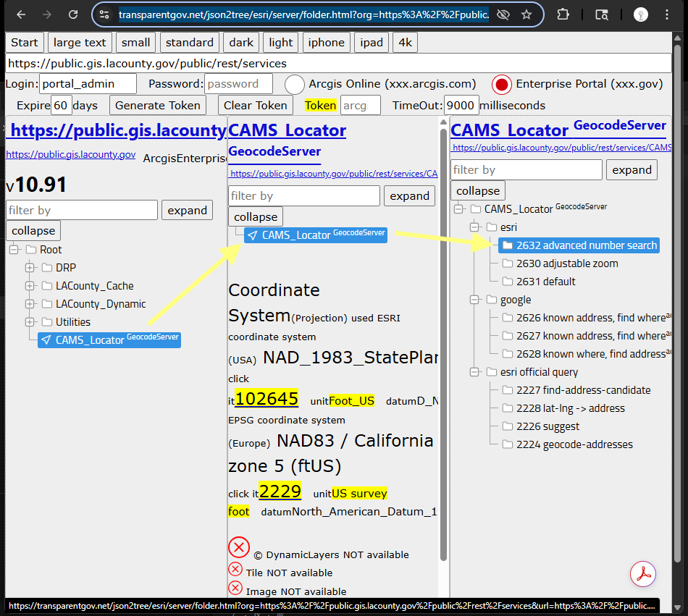Collapse the esri folder node
The image size is (688, 616).
click(x=474, y=227)
